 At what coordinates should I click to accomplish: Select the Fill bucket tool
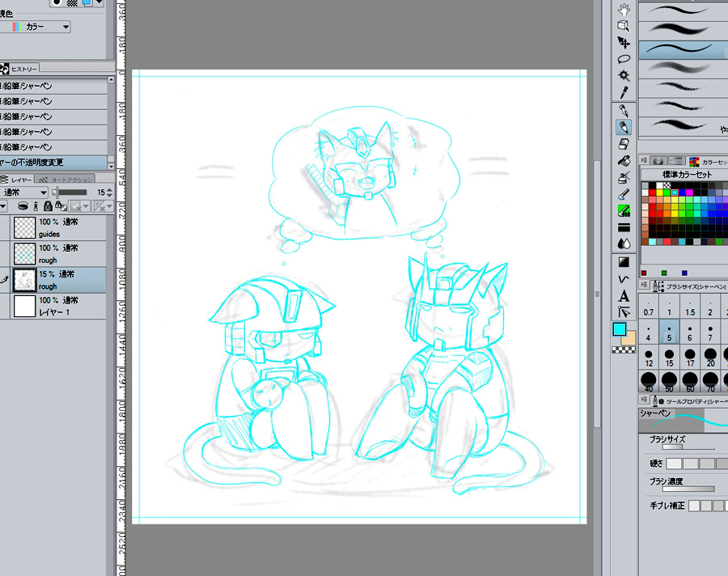pyautogui.click(x=624, y=161)
